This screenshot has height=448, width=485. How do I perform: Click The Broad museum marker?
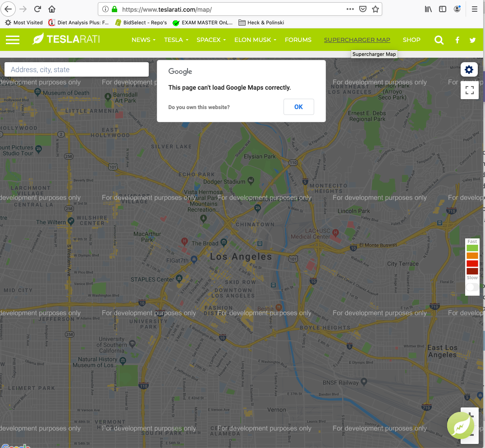[x=224, y=242]
